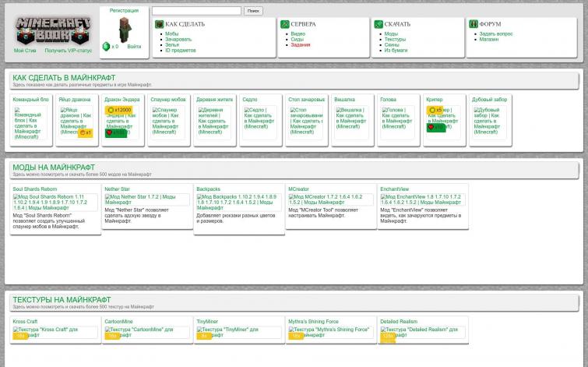Screen dimensions: 588x367
Task: Open the Дракон Эндера card title
Action: (121, 100)
